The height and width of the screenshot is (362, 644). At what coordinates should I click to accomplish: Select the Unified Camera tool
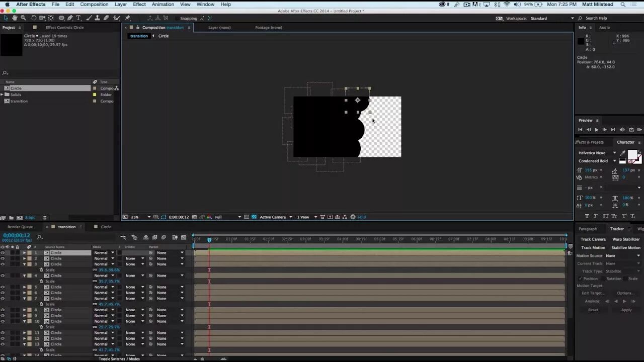pyautogui.click(x=42, y=18)
